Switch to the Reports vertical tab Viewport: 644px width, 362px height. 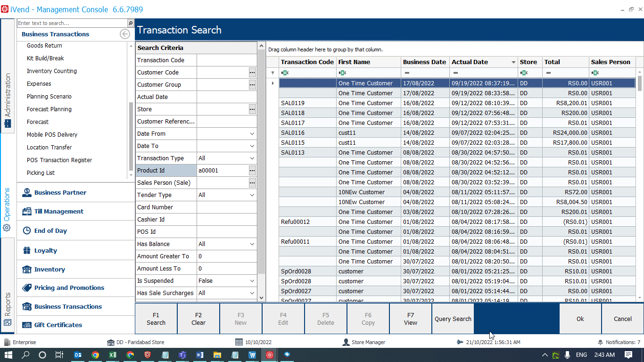tap(8, 309)
